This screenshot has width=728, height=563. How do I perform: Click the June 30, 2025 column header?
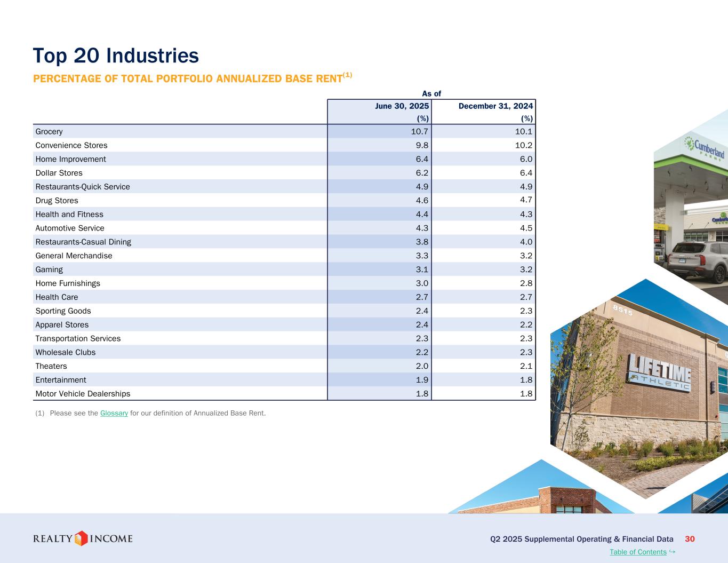402,106
